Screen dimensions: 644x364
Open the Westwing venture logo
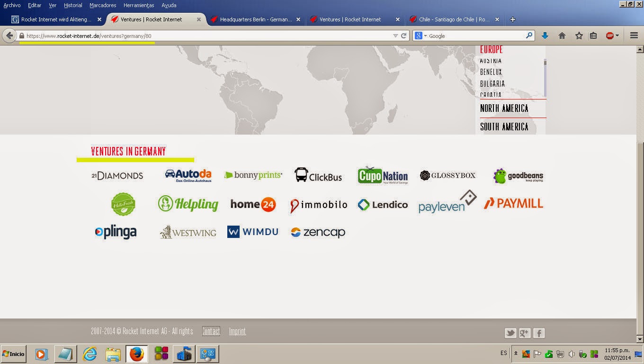188,232
